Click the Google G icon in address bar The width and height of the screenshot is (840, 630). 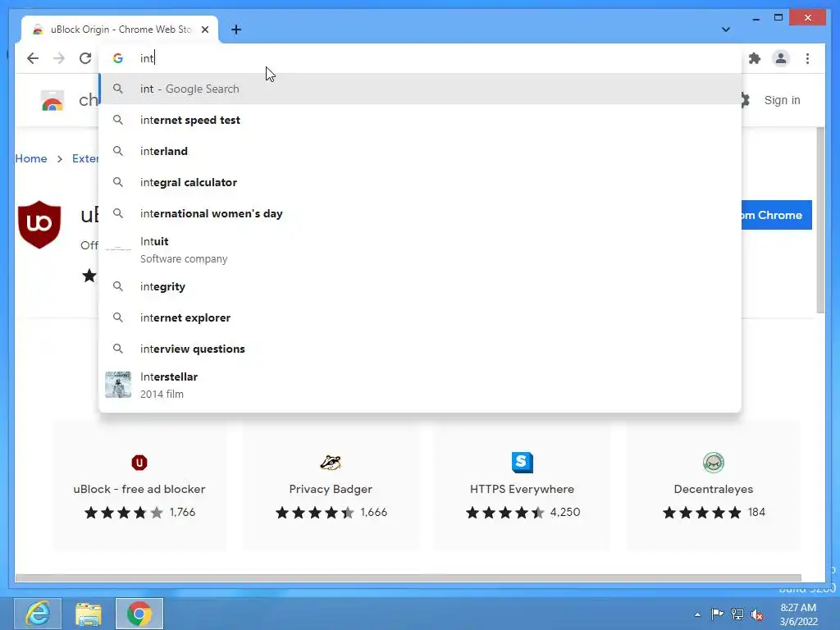(118, 58)
